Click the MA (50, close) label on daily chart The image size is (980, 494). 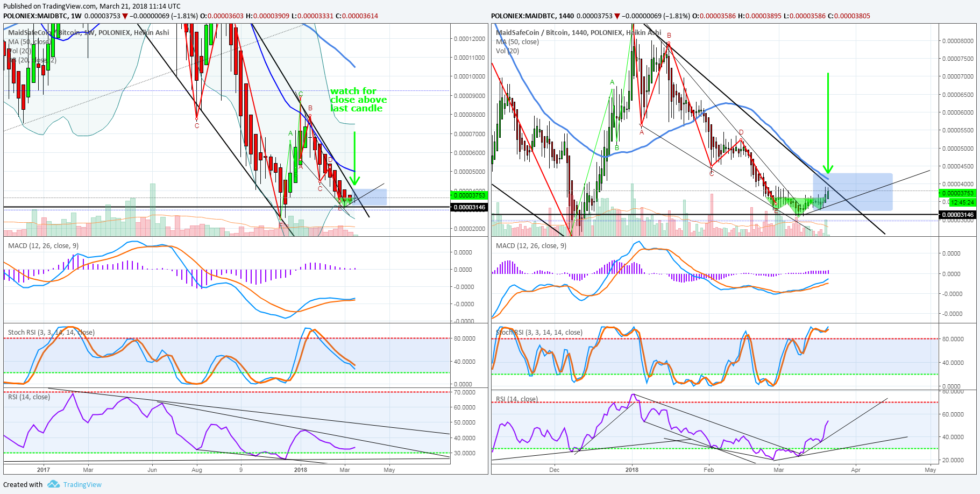point(517,41)
